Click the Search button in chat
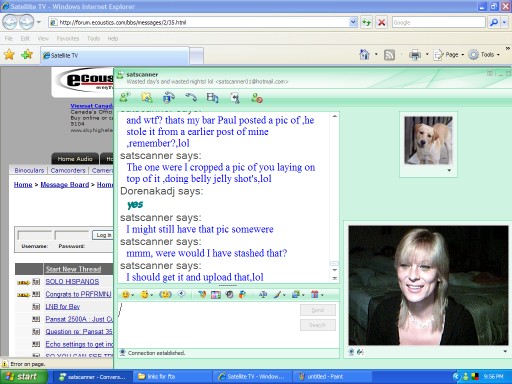The image size is (512, 384). point(317,325)
